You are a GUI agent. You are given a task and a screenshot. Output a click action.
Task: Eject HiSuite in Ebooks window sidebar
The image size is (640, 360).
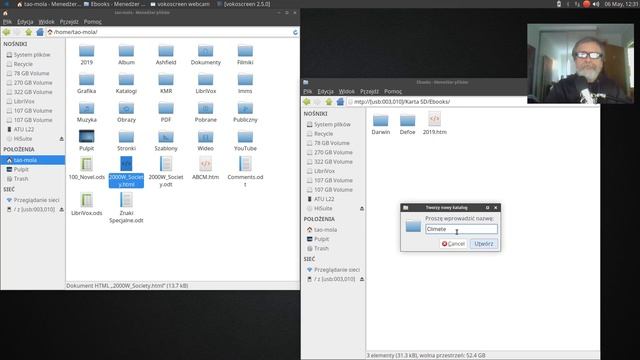pos(362,209)
